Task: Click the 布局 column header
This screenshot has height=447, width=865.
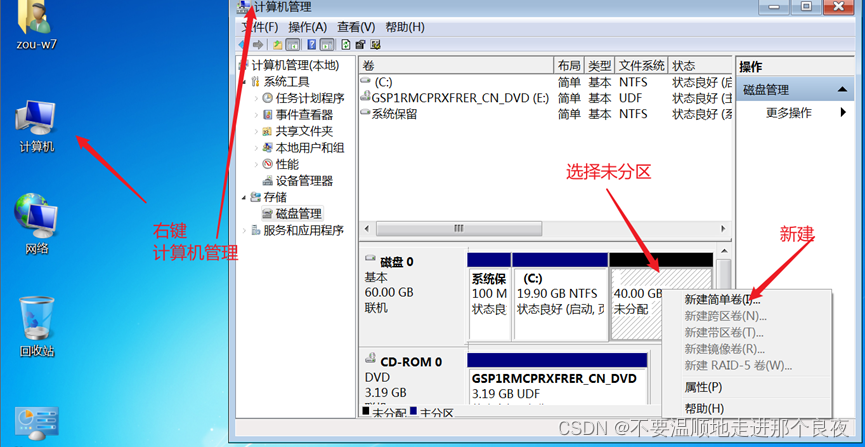Action: [x=569, y=66]
